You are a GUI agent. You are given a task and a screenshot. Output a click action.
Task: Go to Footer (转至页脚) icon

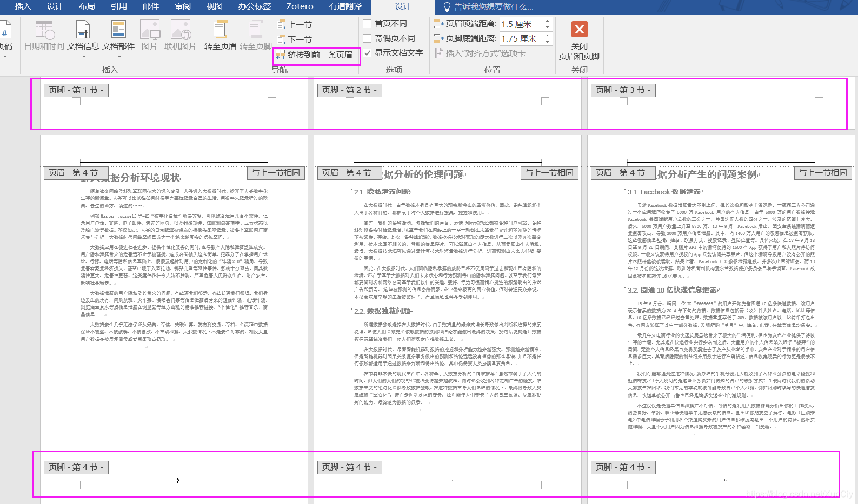click(255, 30)
